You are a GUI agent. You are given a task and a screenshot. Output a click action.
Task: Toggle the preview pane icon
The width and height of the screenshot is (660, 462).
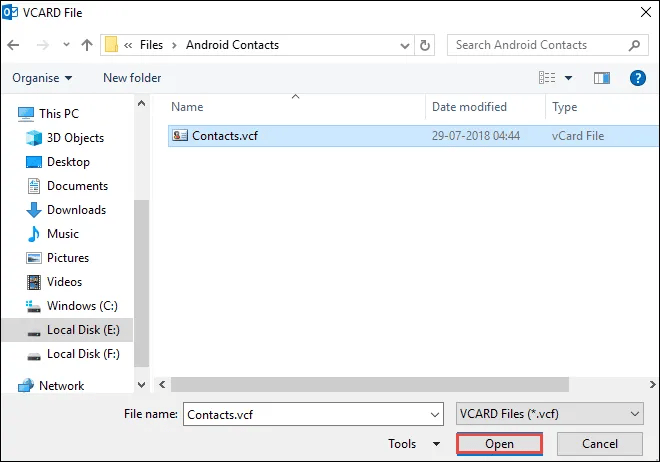(x=601, y=77)
